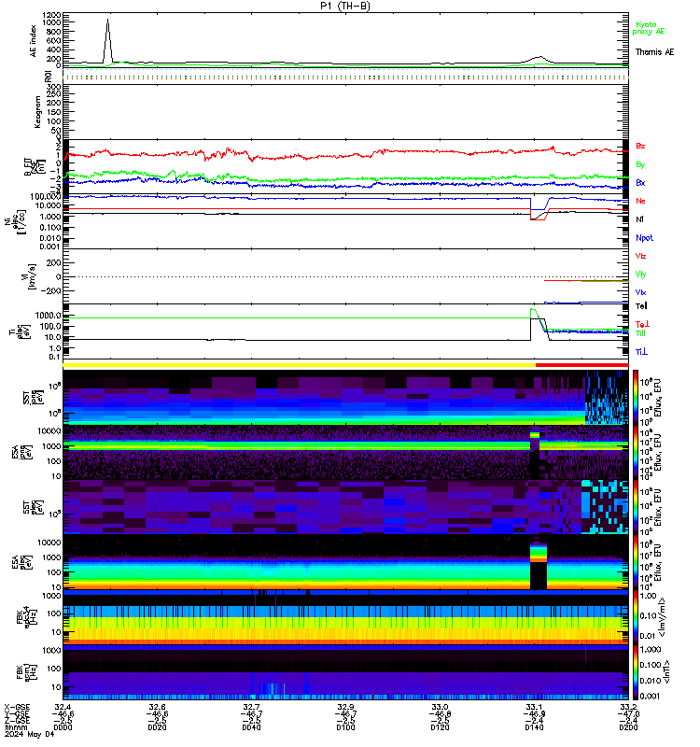Click the large AE index spike peak
Screen dimensions: 700x747
pyautogui.click(x=108, y=20)
